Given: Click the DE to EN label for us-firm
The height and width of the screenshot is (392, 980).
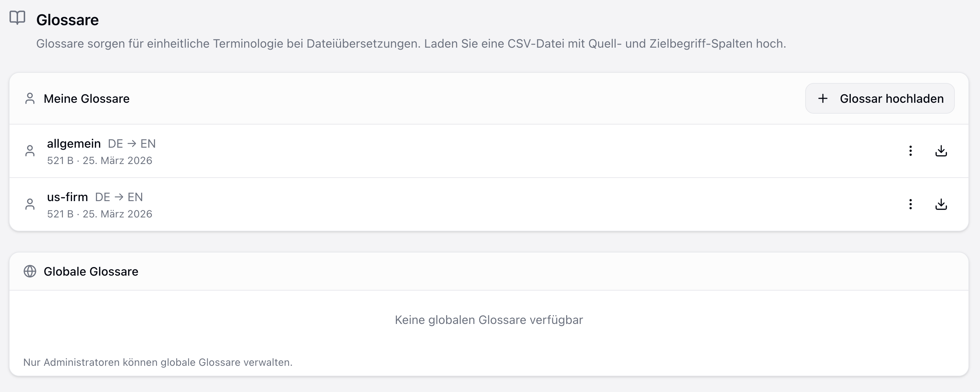Looking at the screenshot, I should 119,197.
